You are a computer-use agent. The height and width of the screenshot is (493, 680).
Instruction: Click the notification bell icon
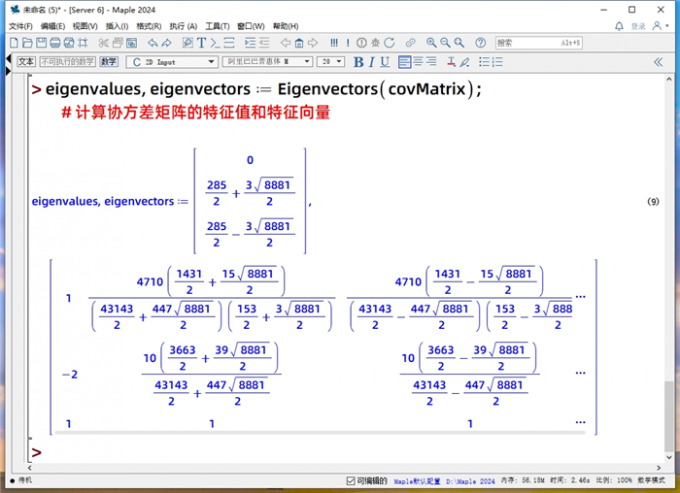619,26
